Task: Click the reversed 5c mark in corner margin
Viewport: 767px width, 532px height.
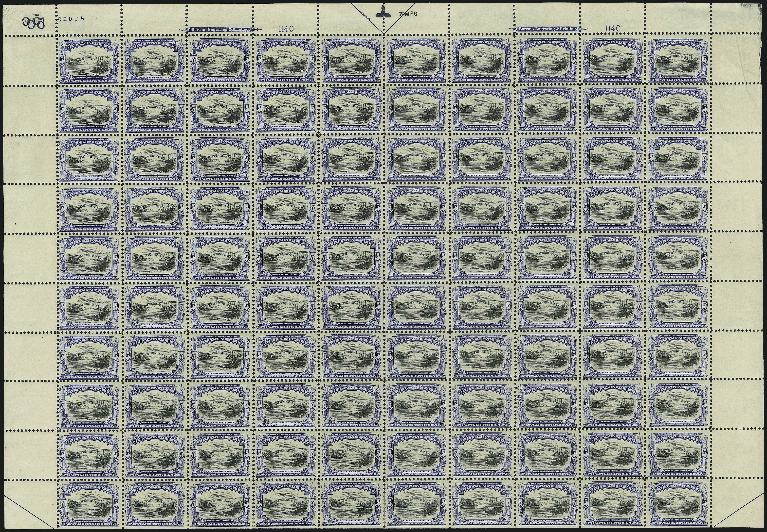Action: point(34,21)
